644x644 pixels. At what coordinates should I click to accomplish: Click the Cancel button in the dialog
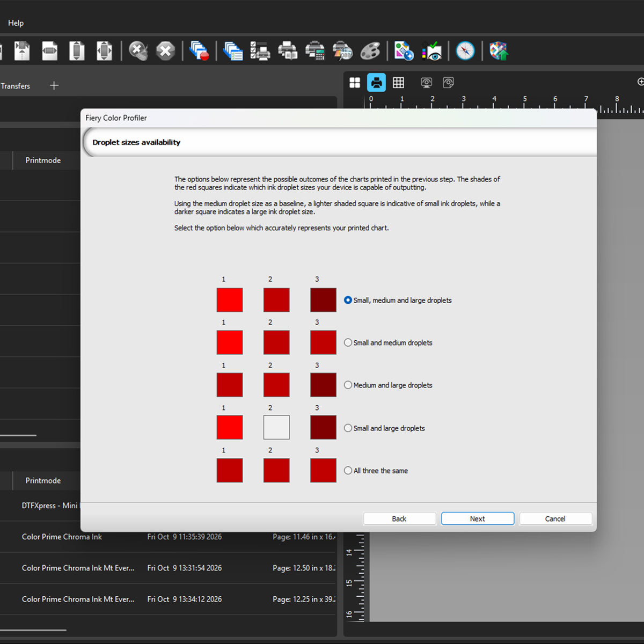click(x=555, y=518)
